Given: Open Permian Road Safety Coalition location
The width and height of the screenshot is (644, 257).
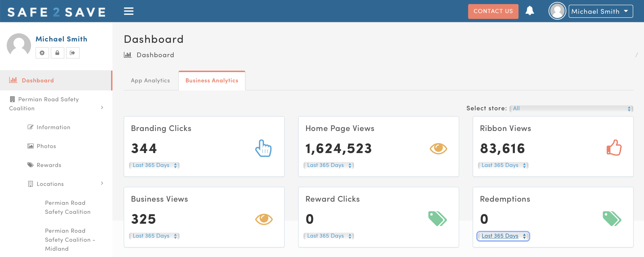Looking at the screenshot, I should (68, 207).
